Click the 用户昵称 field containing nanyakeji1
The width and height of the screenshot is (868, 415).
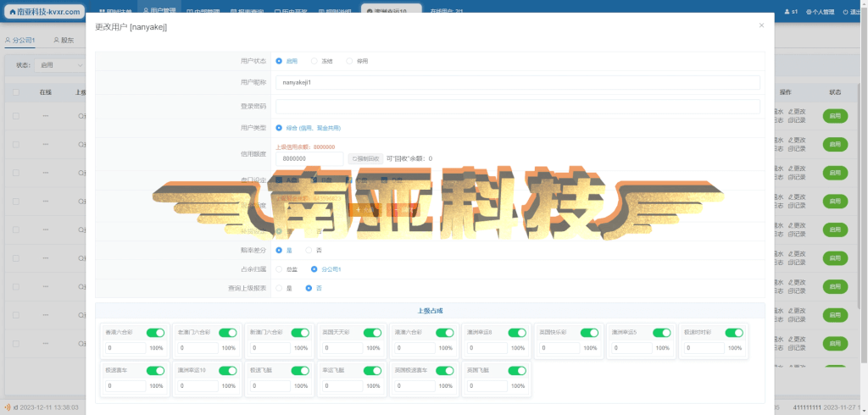pos(518,82)
